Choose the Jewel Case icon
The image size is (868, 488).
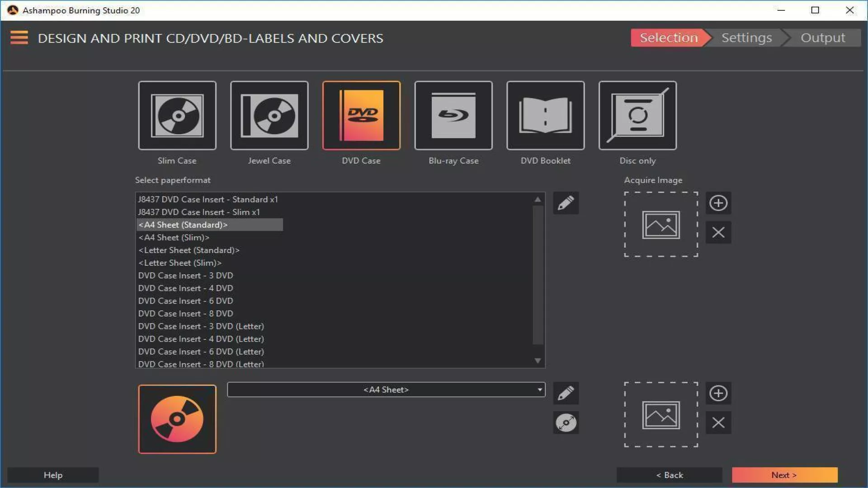click(x=269, y=116)
